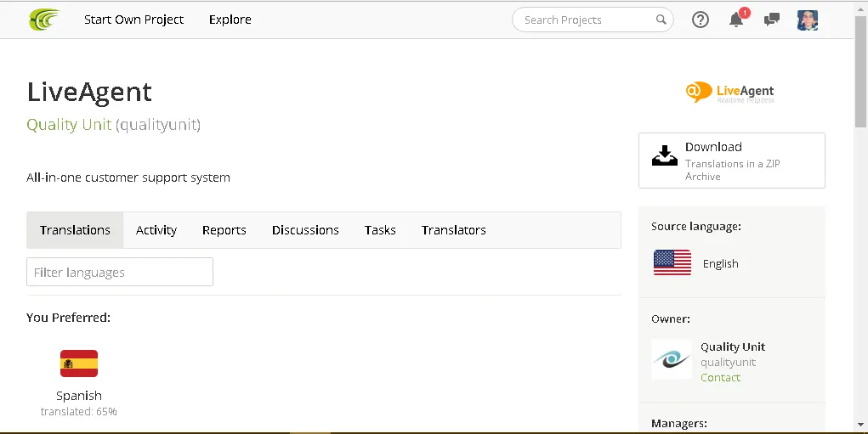Go to the Translators tab
Image resolution: width=868 pixels, height=434 pixels.
tap(454, 230)
